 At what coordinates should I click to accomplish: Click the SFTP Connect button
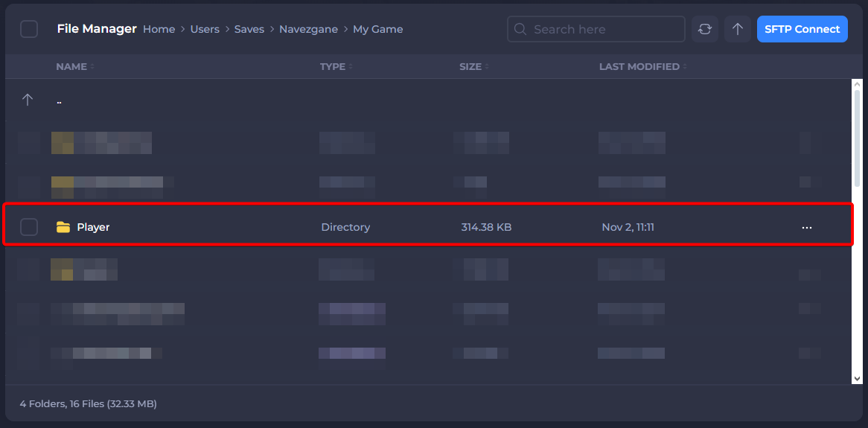tap(802, 29)
